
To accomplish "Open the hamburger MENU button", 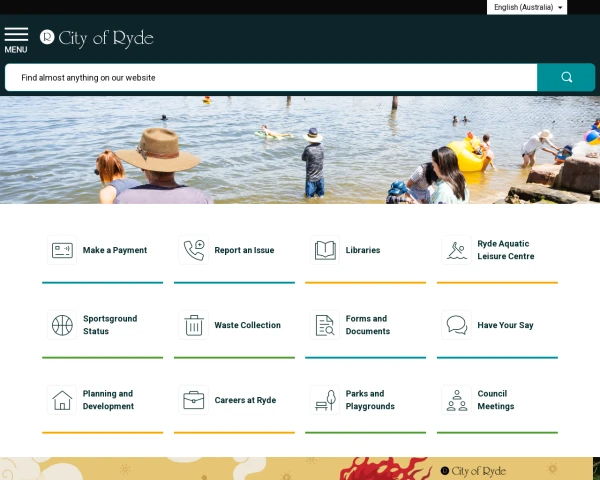I will tap(16, 39).
